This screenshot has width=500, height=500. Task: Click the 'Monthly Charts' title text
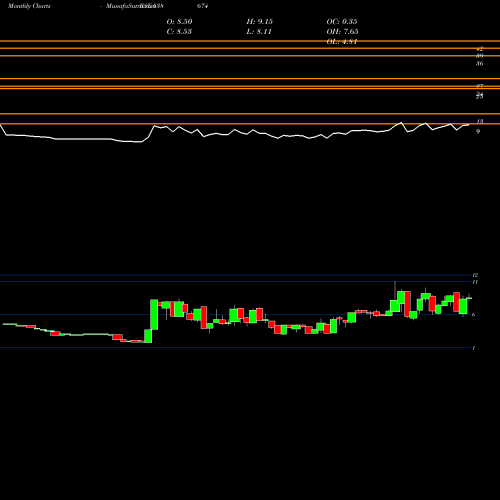(x=29, y=6)
